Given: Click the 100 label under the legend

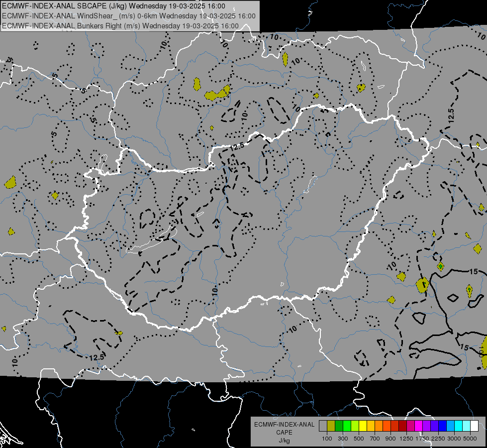Looking at the screenshot, I should 327,439.
